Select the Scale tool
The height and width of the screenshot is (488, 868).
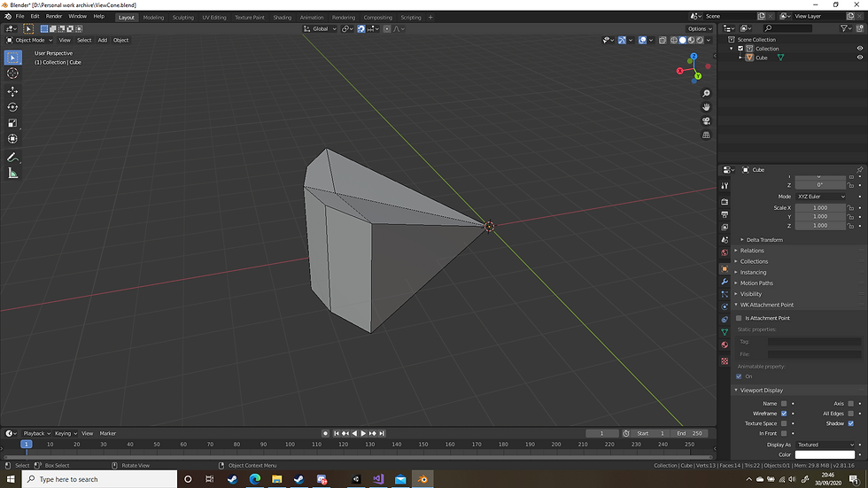pos(12,123)
